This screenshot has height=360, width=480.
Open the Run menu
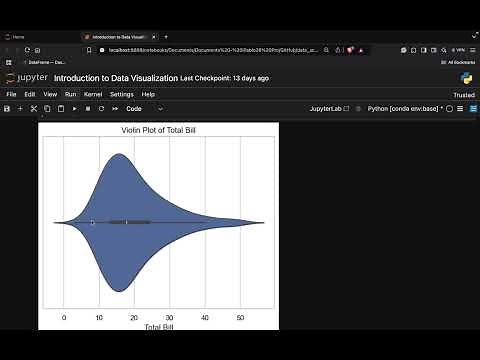click(70, 94)
